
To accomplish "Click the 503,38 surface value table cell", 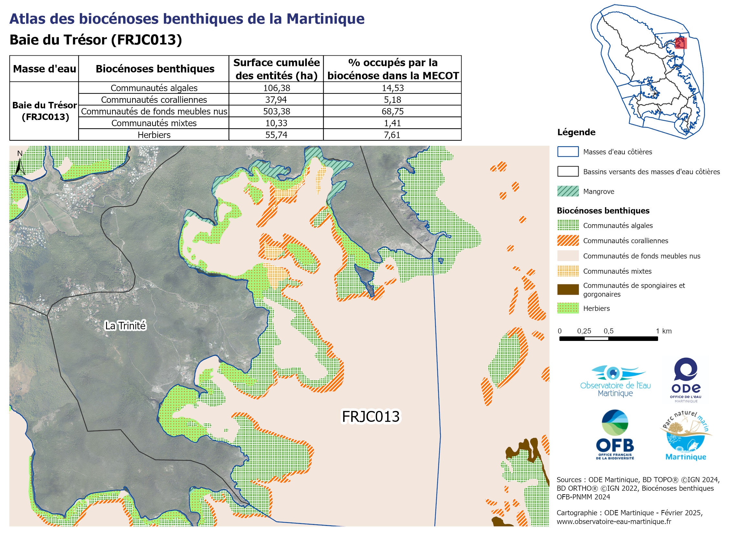I will click(276, 111).
